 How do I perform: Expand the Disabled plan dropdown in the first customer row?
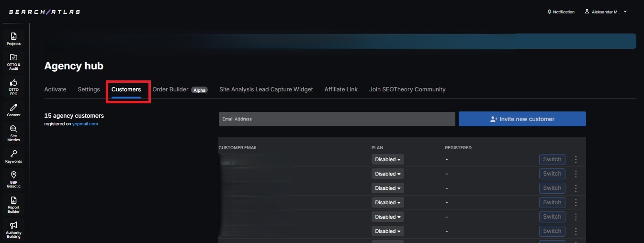coord(388,159)
